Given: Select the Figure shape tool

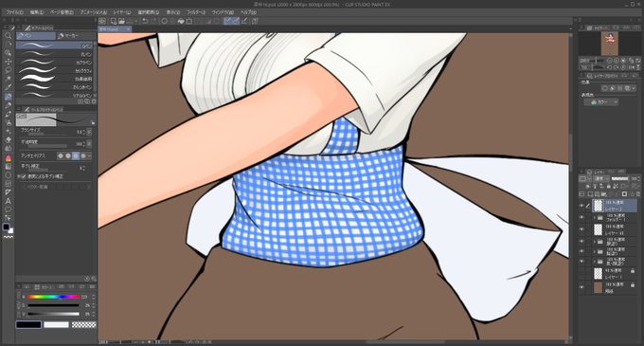Looking at the screenshot, I should (8, 175).
